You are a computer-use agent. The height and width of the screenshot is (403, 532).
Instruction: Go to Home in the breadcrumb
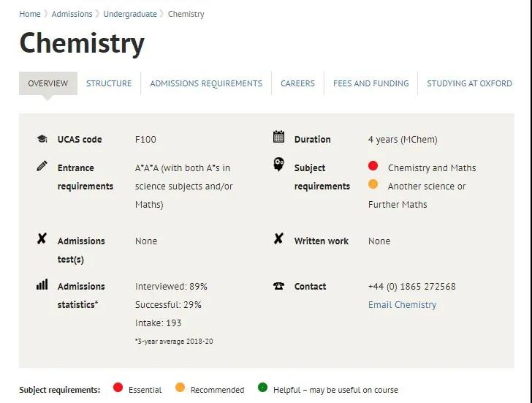click(x=30, y=14)
